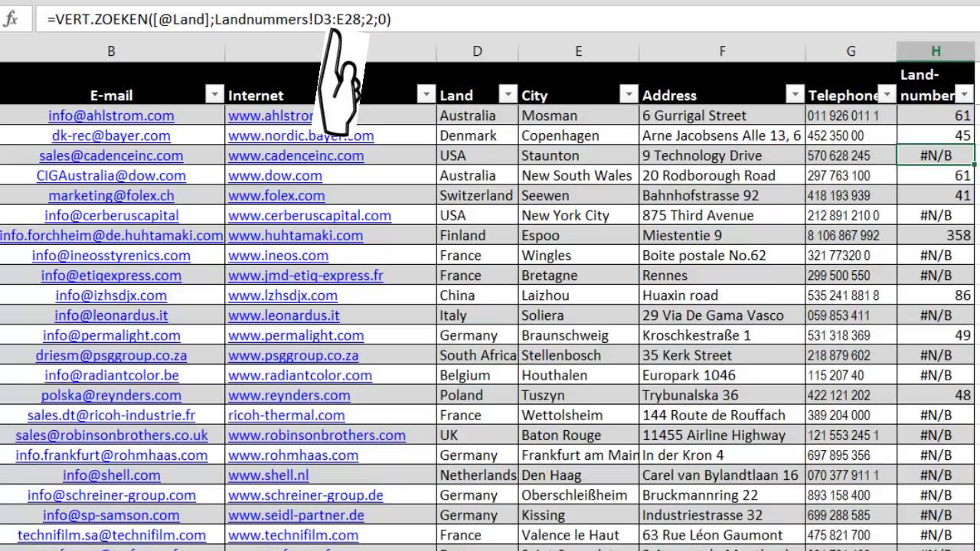The image size is (980, 551).
Task: Click inside the formula bar text
Action: (219, 19)
